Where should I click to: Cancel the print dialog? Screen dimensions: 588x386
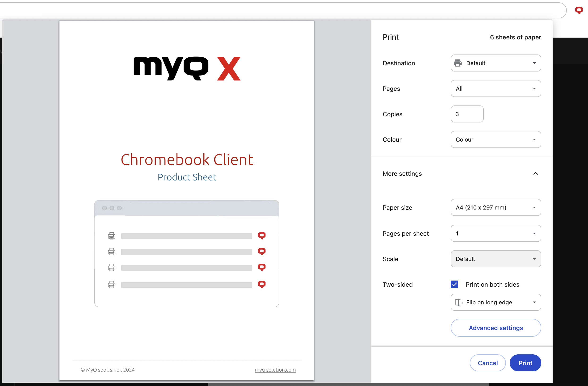point(487,363)
